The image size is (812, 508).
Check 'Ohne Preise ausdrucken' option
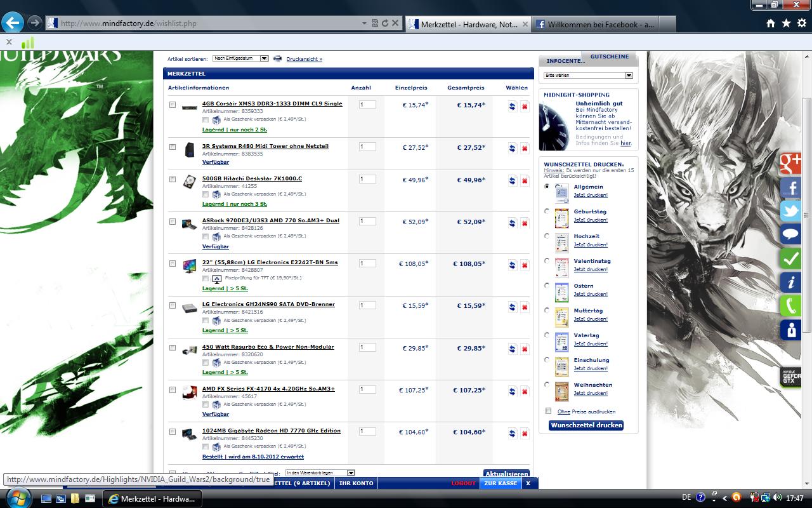coord(549,411)
